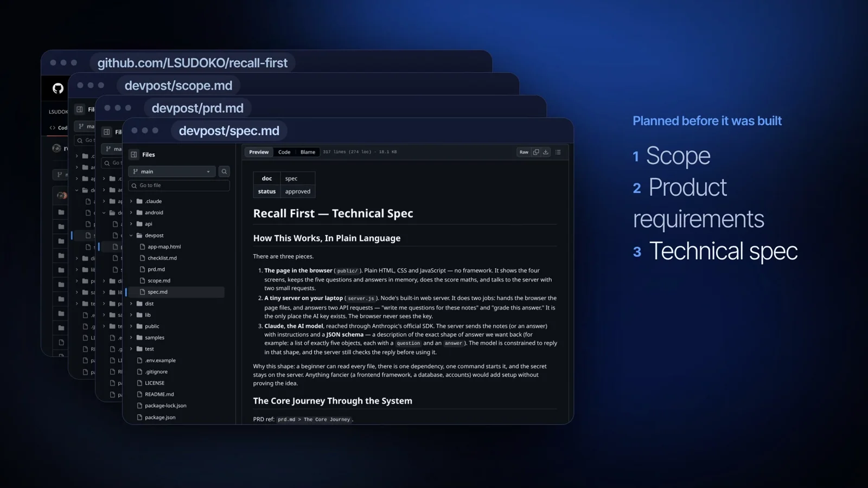Click file panel icon in scope.md window

click(80, 110)
